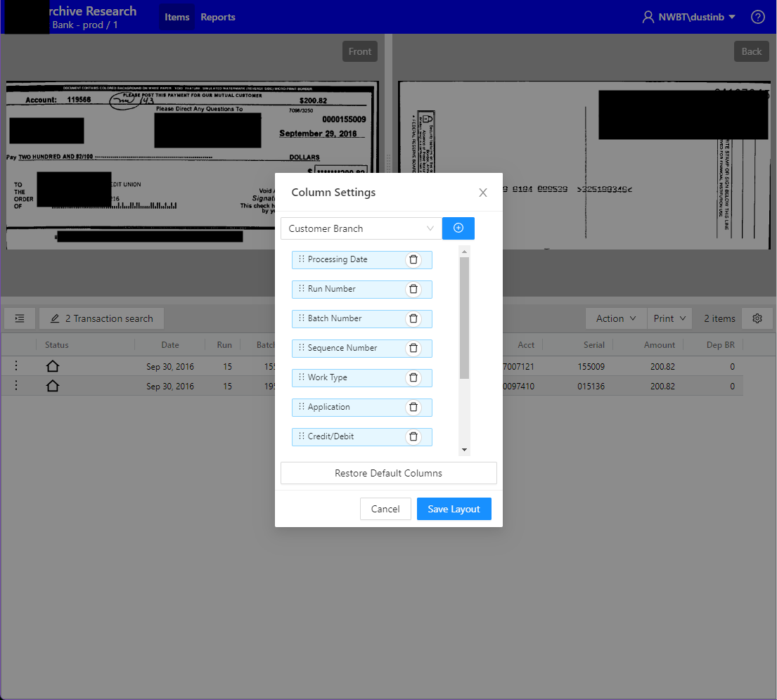Open the help question mark icon
Image resolution: width=777 pixels, height=700 pixels.
point(757,16)
